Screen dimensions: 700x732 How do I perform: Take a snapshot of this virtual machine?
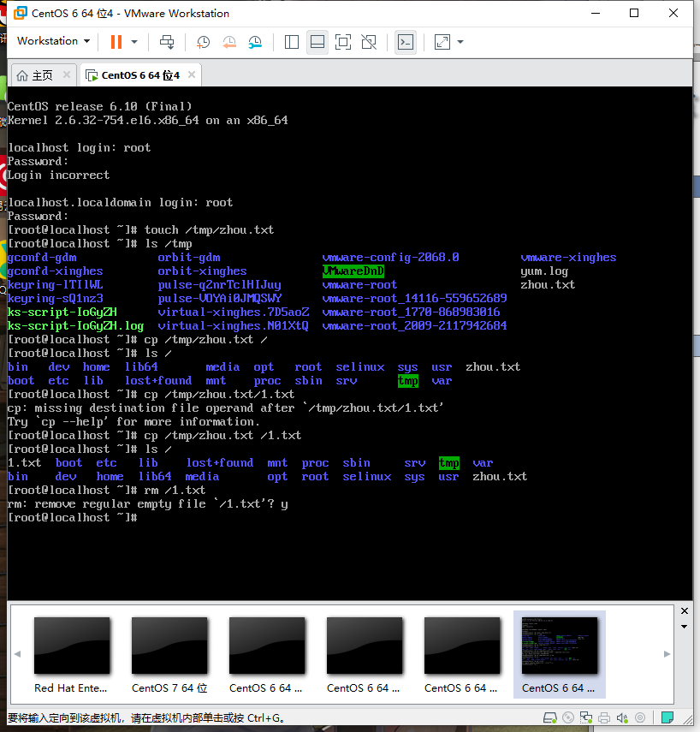click(203, 42)
